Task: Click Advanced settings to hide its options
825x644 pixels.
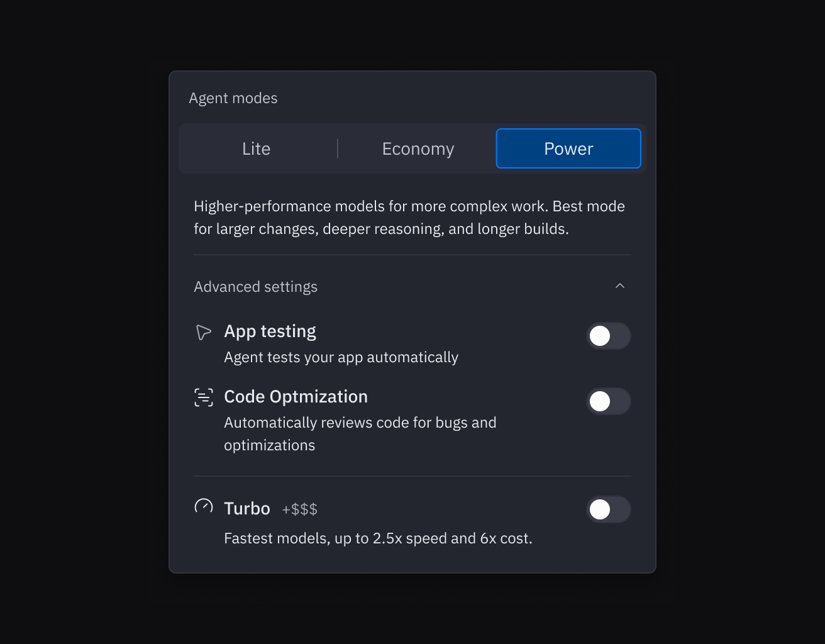Action: tap(255, 286)
